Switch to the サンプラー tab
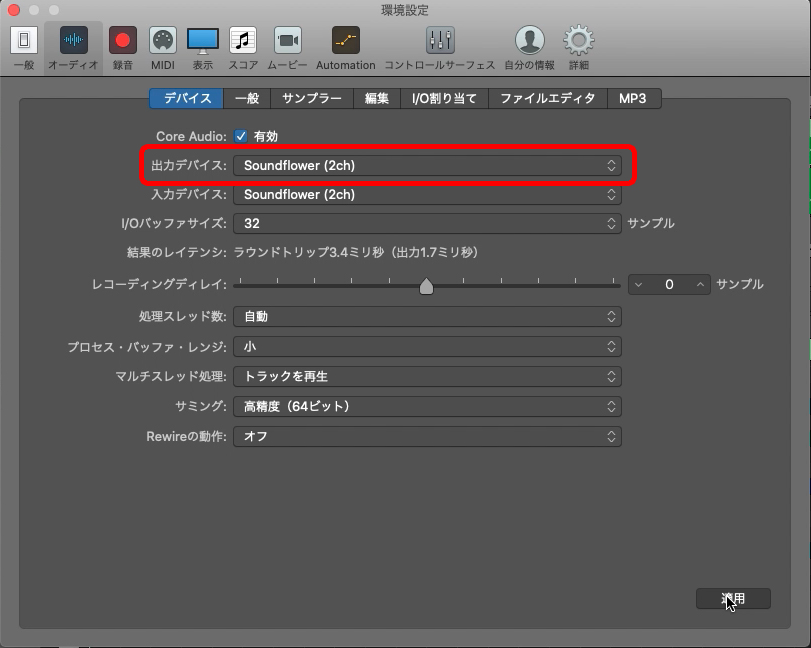 pyautogui.click(x=312, y=98)
